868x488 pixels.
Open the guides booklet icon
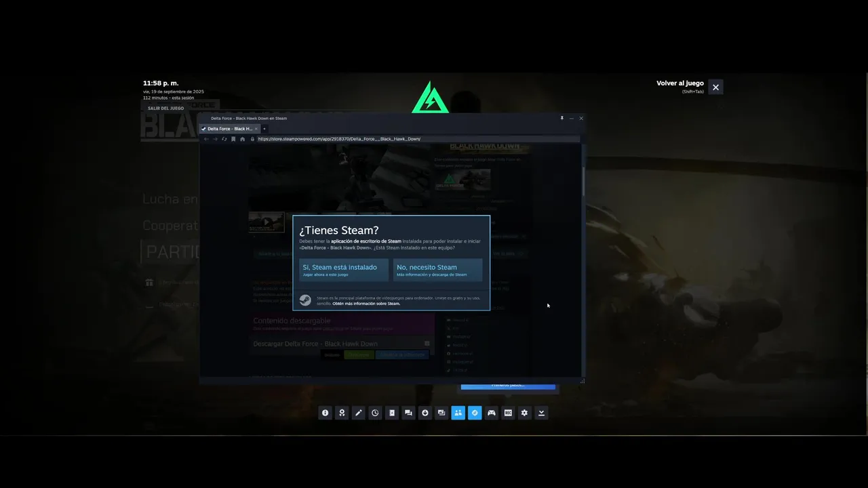[392, 413]
